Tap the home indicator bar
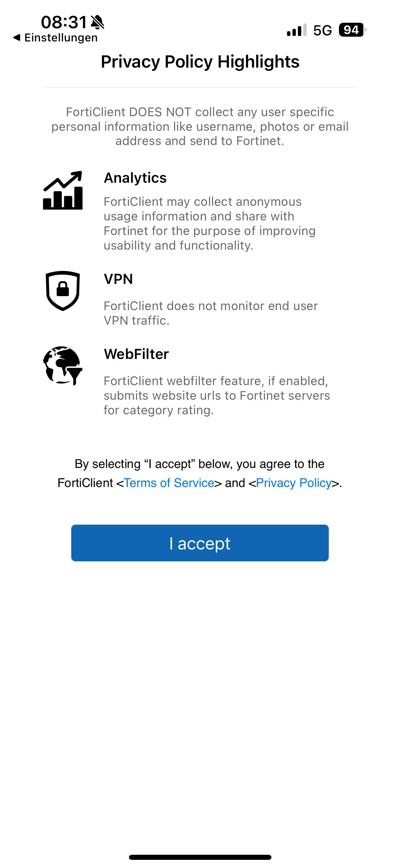 [x=200, y=857]
